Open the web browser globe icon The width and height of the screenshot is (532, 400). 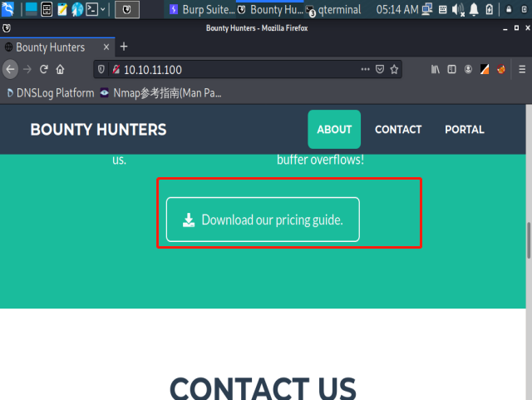pyautogui.click(x=77, y=9)
